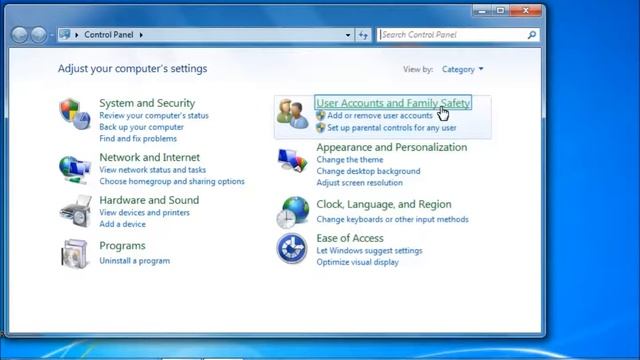This screenshot has width=640, height=360.
Task: Open the Clock, Language, and Region globe icon
Action: [x=292, y=212]
